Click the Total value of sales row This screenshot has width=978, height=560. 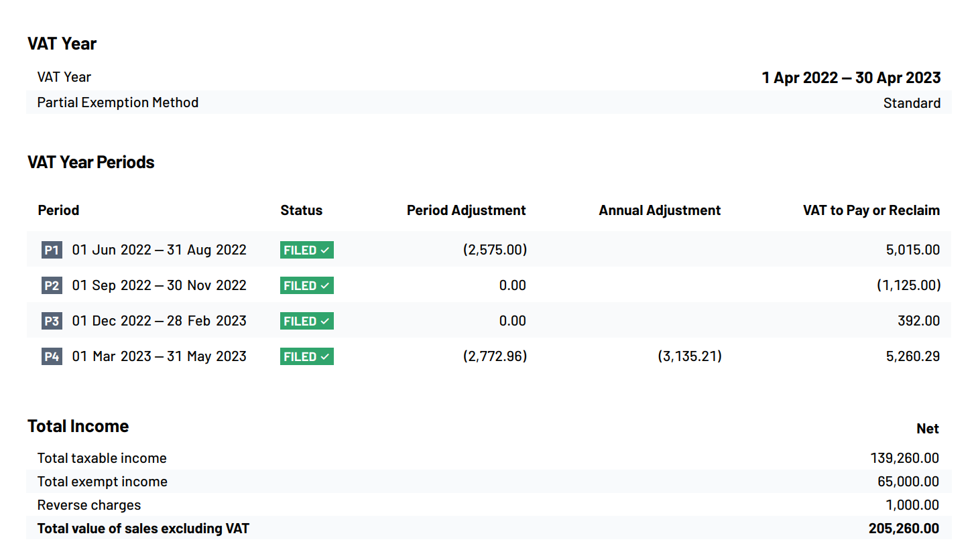[x=143, y=528]
